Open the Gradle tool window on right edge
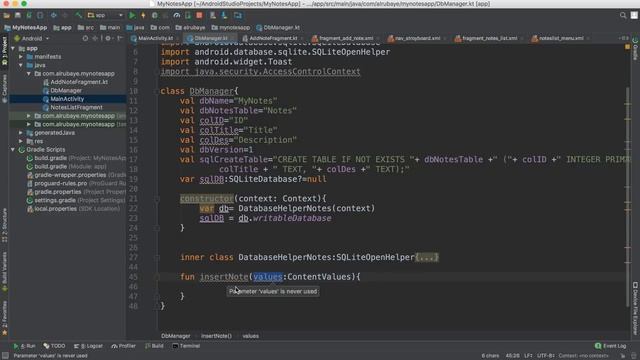Viewport: 640px width, 360px height. (635, 49)
